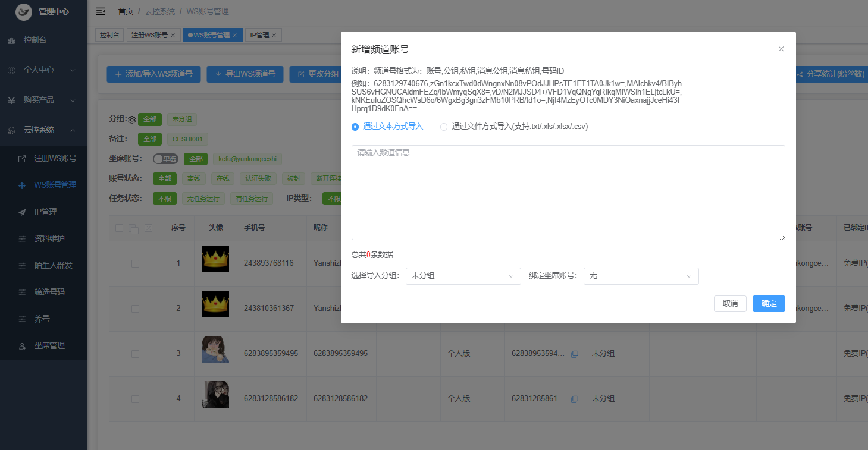
Task: Click the 取消 button
Action: tap(730, 303)
